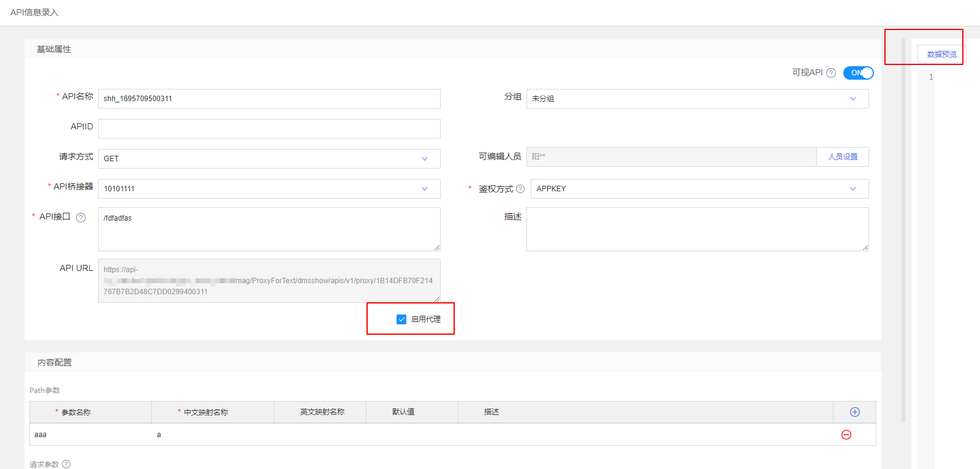This screenshot has height=469, width=980.
Task: Open the 请求方式 GET dropdown
Action: [x=269, y=159]
